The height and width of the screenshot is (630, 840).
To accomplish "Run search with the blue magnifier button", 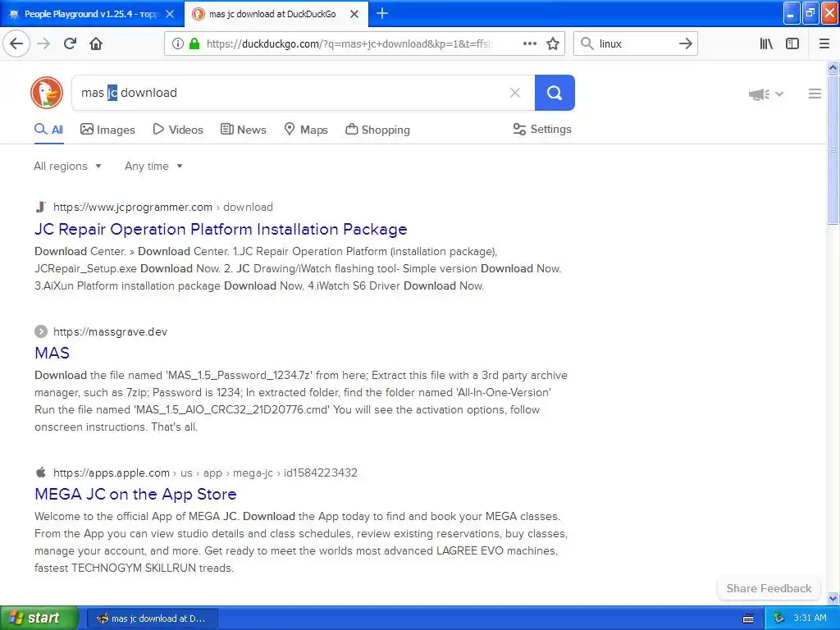I will point(555,93).
